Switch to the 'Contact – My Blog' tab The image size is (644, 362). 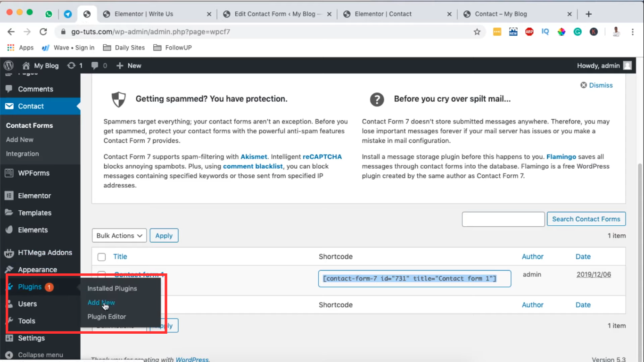coord(518,14)
